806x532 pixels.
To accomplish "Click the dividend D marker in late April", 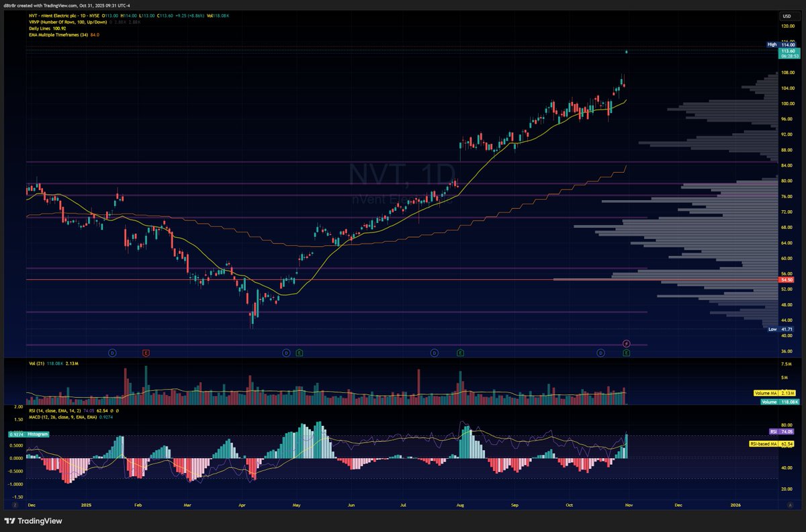I will click(286, 352).
